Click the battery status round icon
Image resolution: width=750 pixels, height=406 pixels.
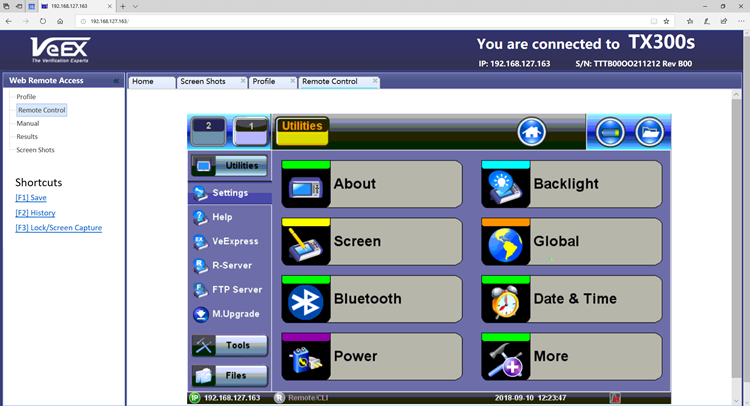(610, 132)
